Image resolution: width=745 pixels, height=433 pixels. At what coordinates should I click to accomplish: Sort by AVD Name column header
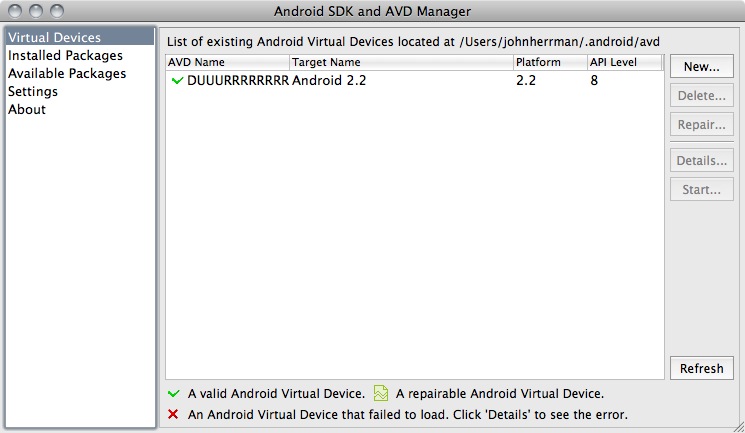tap(226, 62)
